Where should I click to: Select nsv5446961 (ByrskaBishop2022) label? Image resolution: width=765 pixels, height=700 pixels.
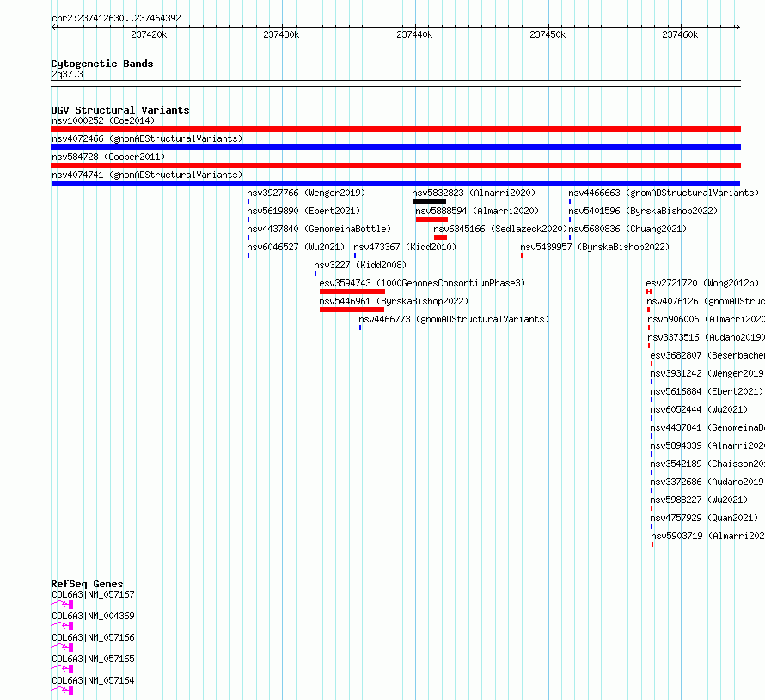tap(394, 301)
